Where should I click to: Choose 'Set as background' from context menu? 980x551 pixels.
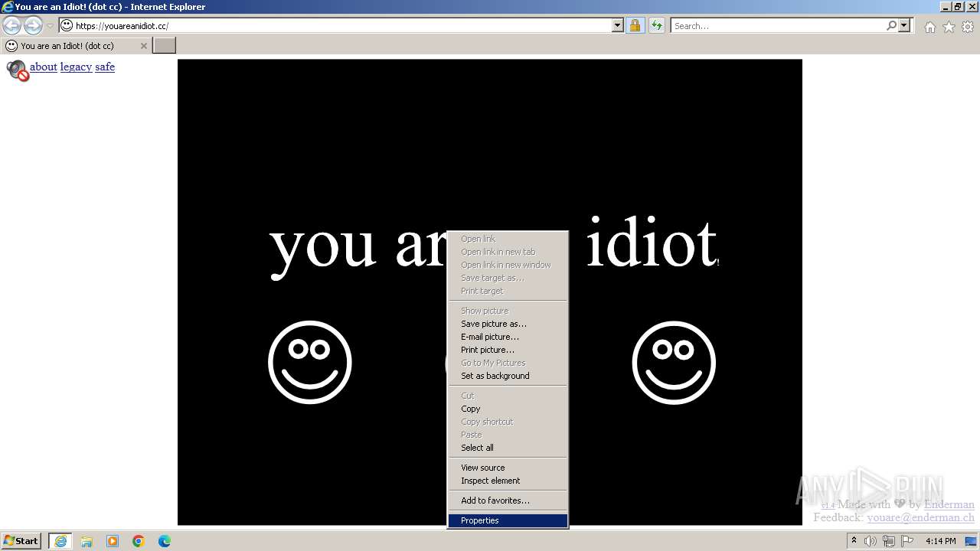(508, 376)
